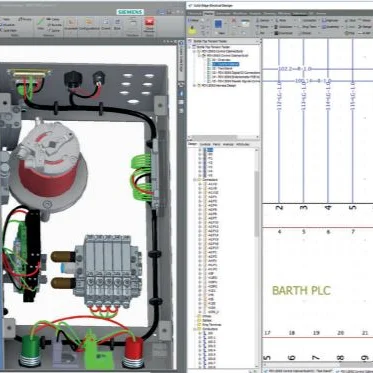Open the Home ribbon tab
The image size is (373, 373).
(209, 13)
